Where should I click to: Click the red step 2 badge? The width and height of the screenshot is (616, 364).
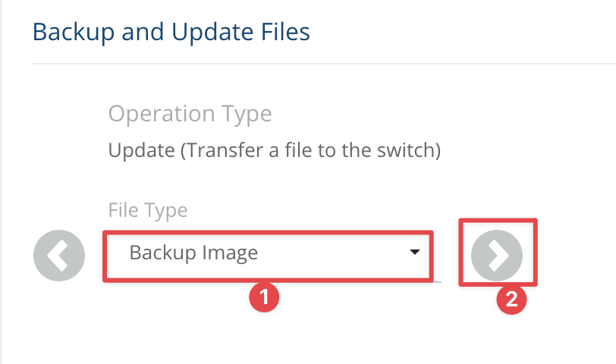coord(511,300)
